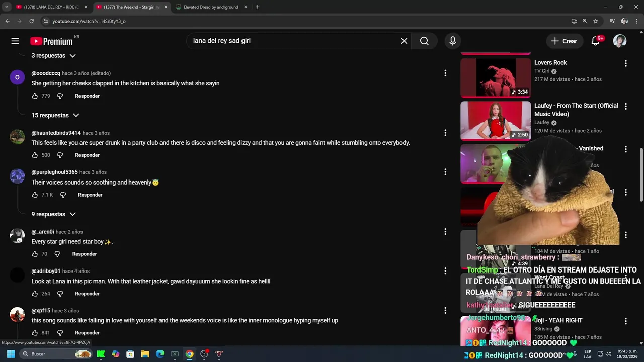Open the Windows Start menu
The width and height of the screenshot is (644, 362).
[x=11, y=354]
